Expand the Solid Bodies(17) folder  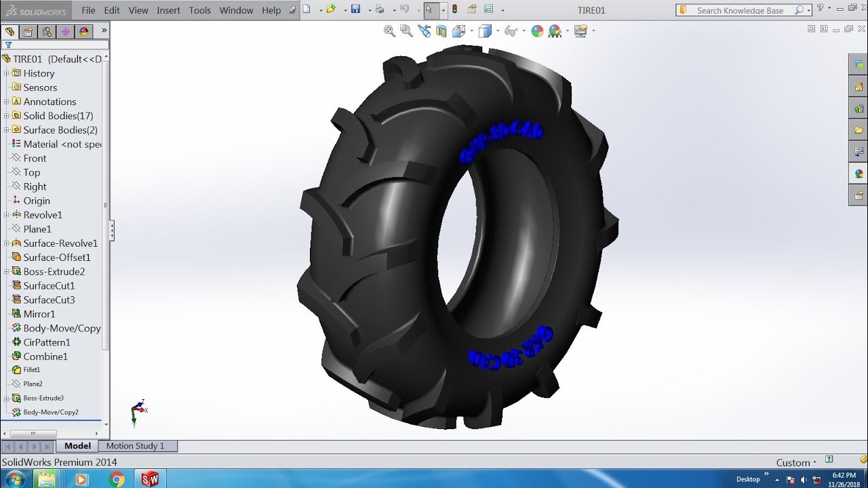coord(6,116)
